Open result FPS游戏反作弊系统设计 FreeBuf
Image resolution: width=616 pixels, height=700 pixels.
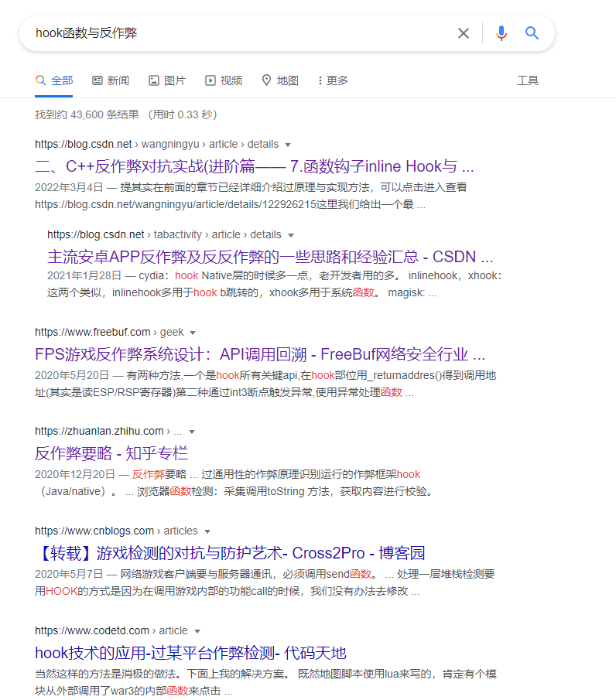(x=260, y=354)
